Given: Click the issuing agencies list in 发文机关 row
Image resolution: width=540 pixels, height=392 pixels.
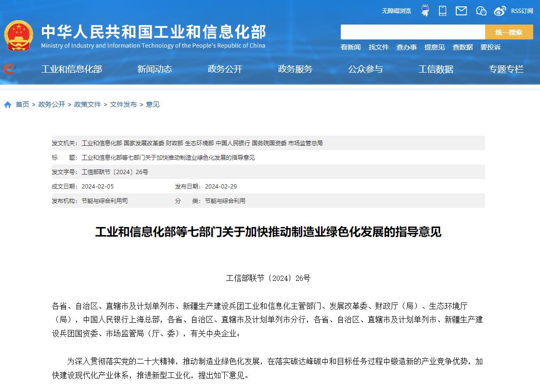Looking at the screenshot, I should pos(202,143).
